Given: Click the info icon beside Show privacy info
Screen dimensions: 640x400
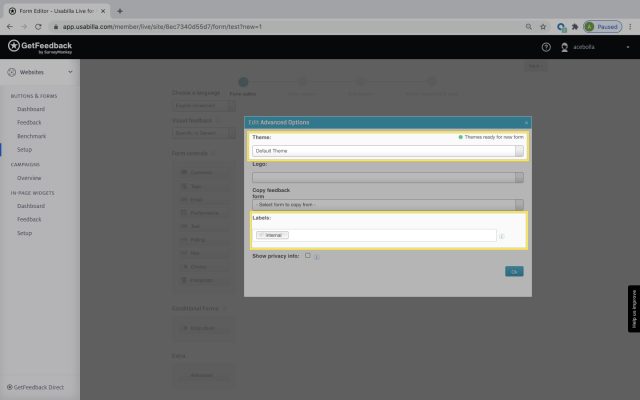Looking at the screenshot, I should point(317,257).
